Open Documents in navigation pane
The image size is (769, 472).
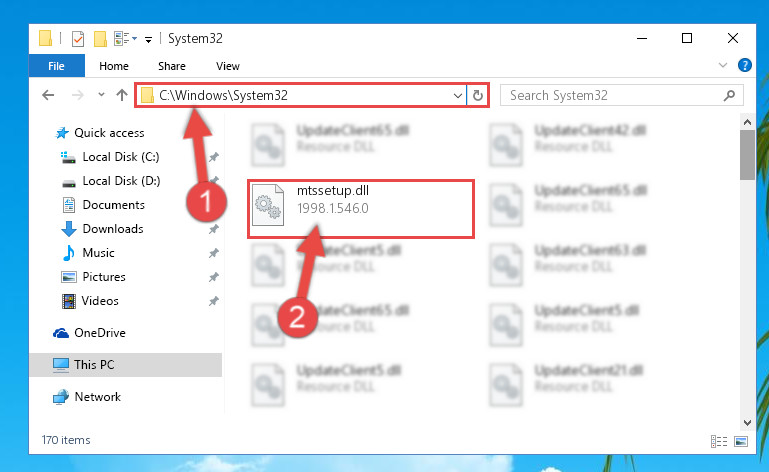113,205
